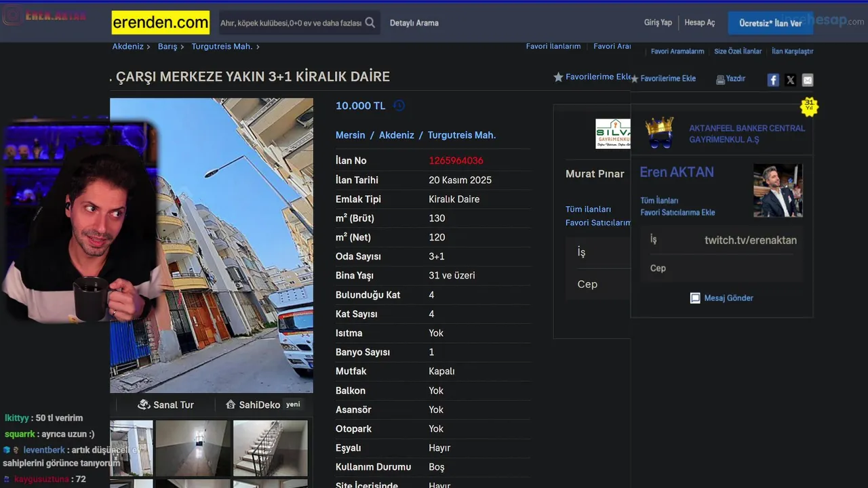Click the search magnifier icon
The image size is (868, 488).
coord(370,22)
